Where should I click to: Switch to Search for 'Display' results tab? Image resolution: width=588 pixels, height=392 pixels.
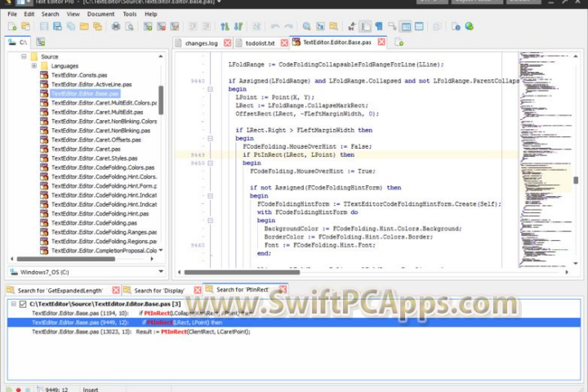pos(159,291)
